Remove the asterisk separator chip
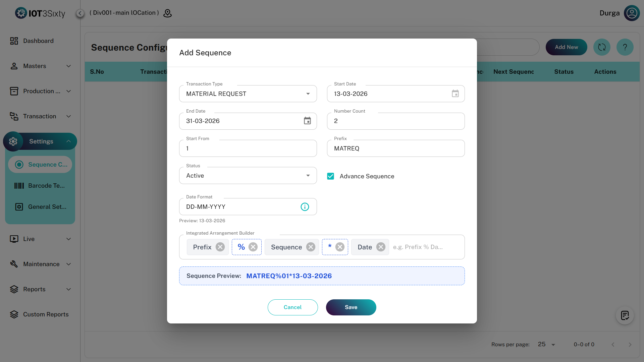 click(340, 247)
